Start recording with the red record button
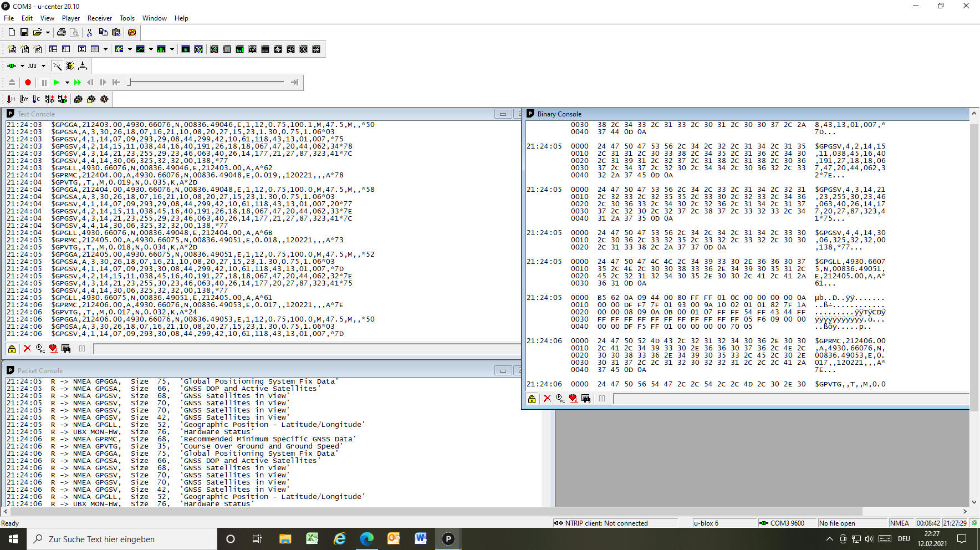 pos(28,83)
